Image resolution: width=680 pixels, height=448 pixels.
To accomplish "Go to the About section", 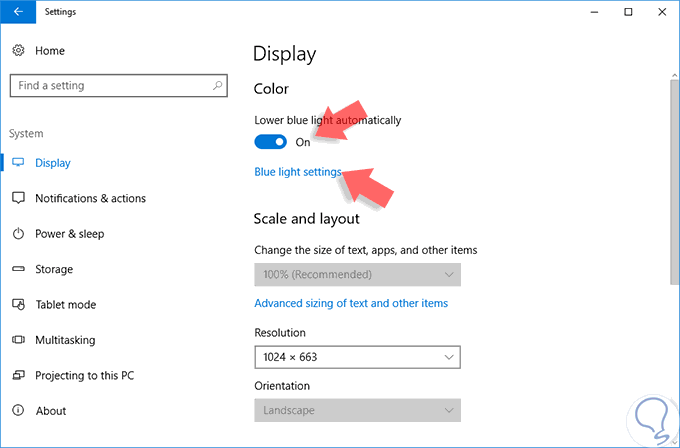I will tap(51, 410).
